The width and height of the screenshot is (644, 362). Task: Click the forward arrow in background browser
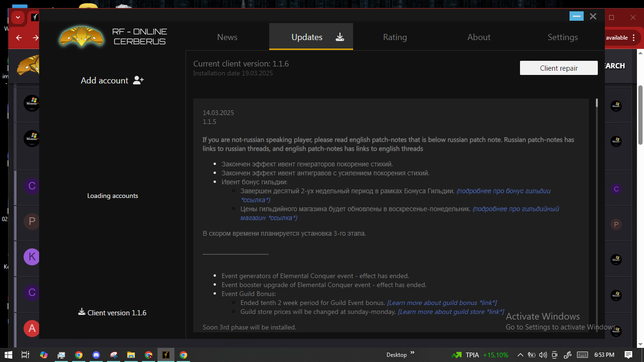pyautogui.click(x=35, y=38)
